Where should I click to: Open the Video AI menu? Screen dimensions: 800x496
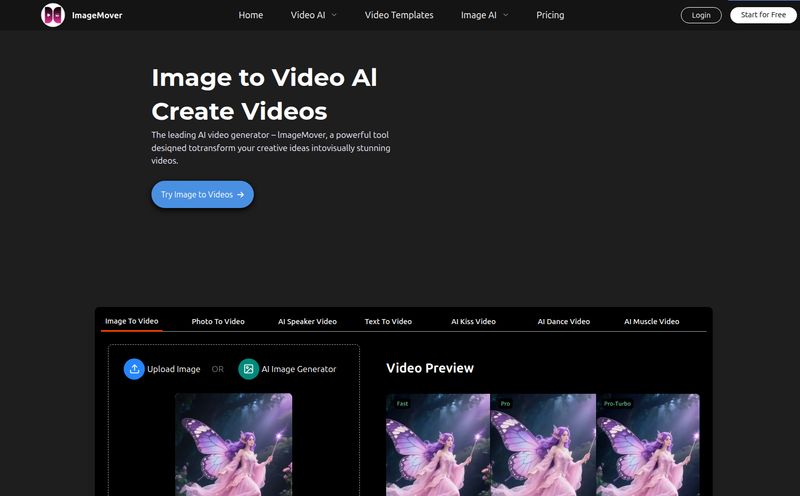308,15
